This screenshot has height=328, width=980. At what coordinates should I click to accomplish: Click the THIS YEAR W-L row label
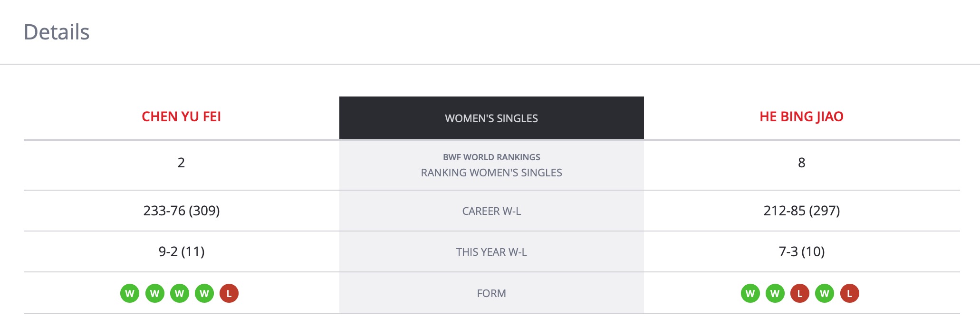coord(491,252)
